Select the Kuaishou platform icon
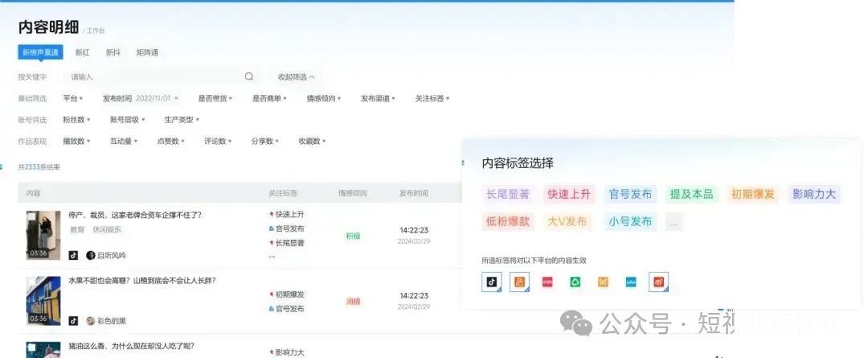This screenshot has width=868, height=358. point(519,282)
